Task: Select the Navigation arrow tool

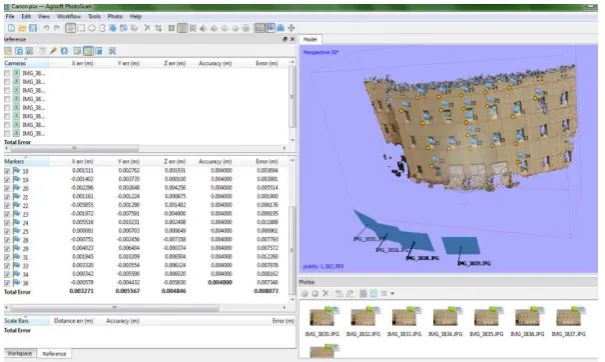Action: [70, 28]
